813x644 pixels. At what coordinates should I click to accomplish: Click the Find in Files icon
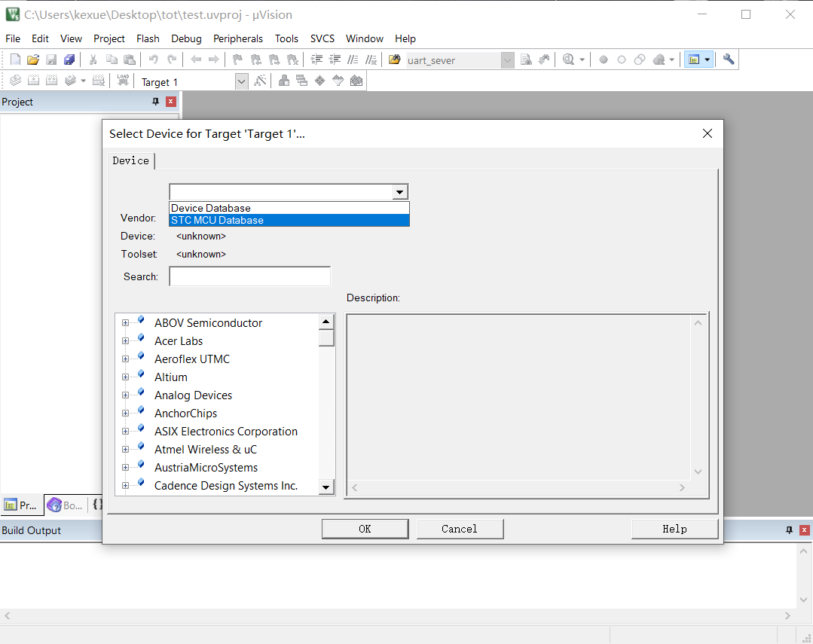[x=395, y=60]
